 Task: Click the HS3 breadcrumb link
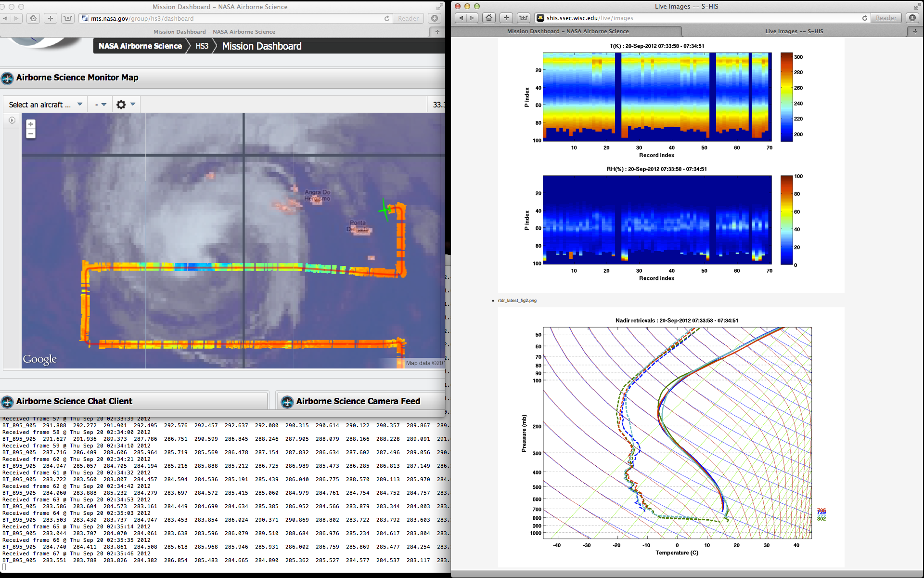coord(202,46)
